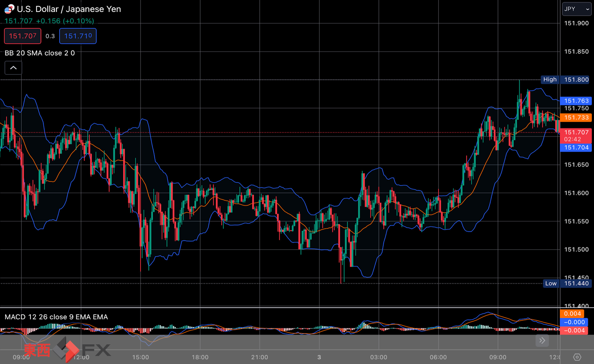Click the scroll-to-latest-bar double arrow icon
The image size is (594, 364).
(x=542, y=340)
